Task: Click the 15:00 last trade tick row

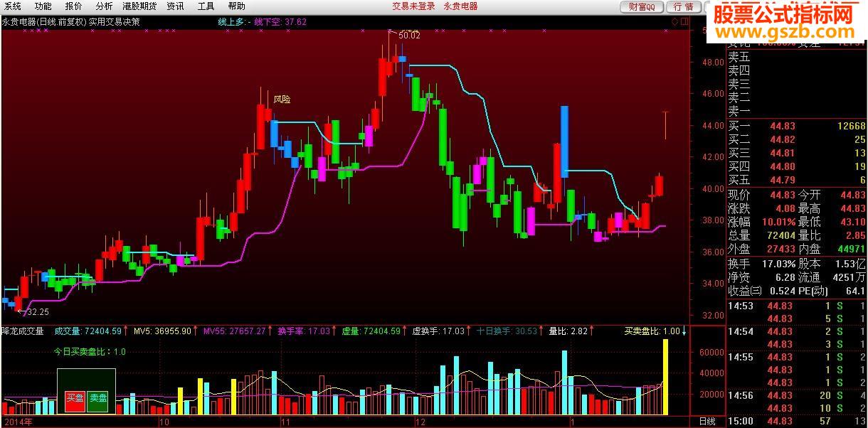Action: click(x=797, y=421)
